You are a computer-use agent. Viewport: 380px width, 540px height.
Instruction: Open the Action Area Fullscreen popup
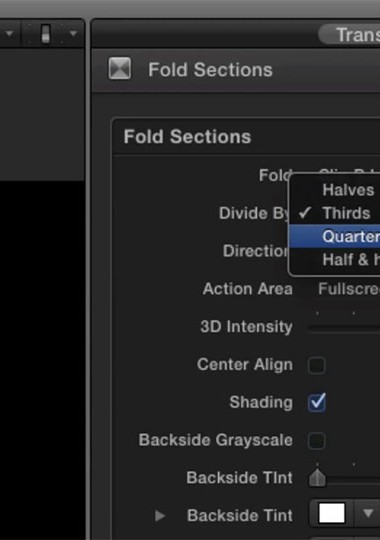349,289
